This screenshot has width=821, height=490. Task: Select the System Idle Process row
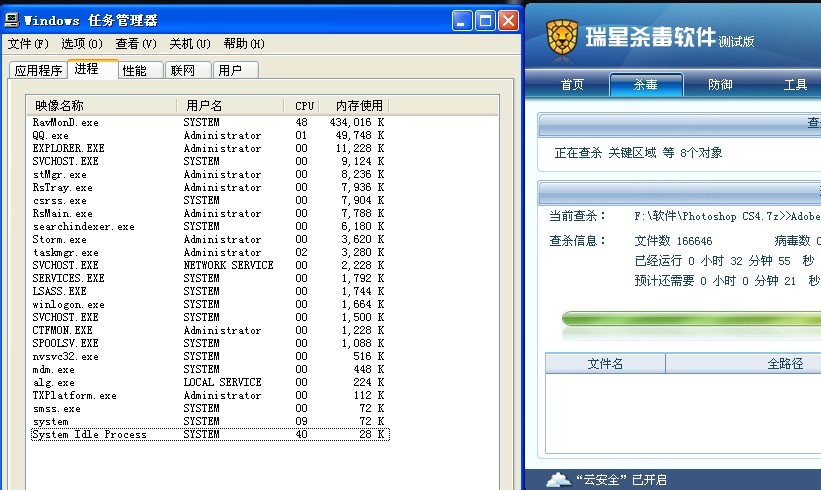(x=210, y=435)
